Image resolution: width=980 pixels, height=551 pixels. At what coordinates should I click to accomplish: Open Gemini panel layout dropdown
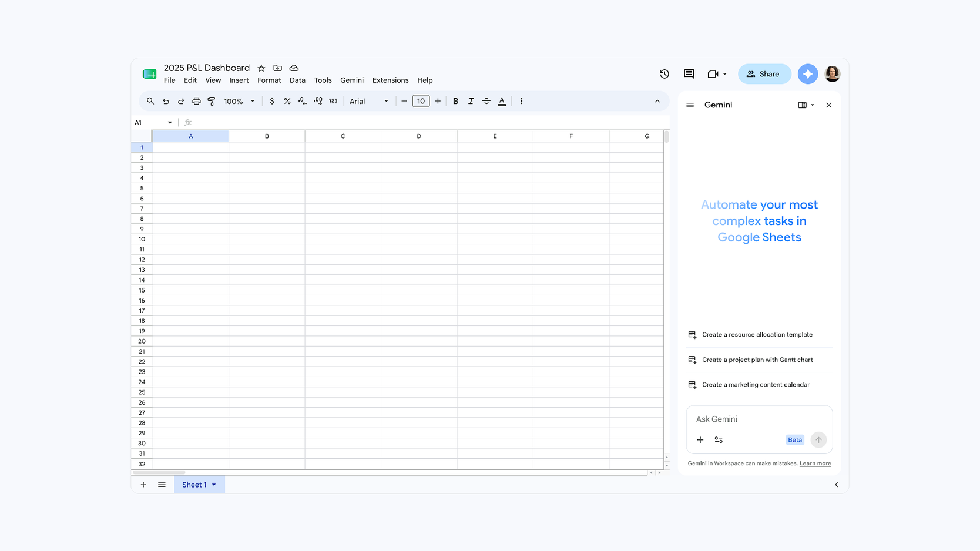(x=806, y=105)
